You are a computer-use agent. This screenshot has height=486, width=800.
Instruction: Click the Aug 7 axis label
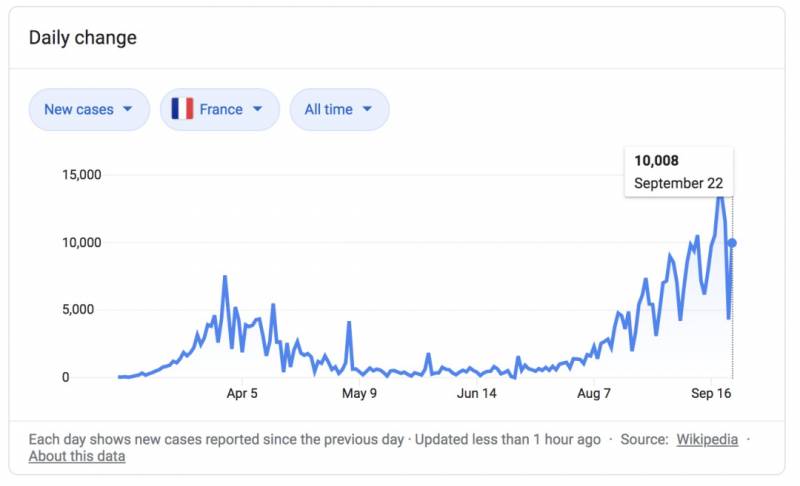(594, 394)
